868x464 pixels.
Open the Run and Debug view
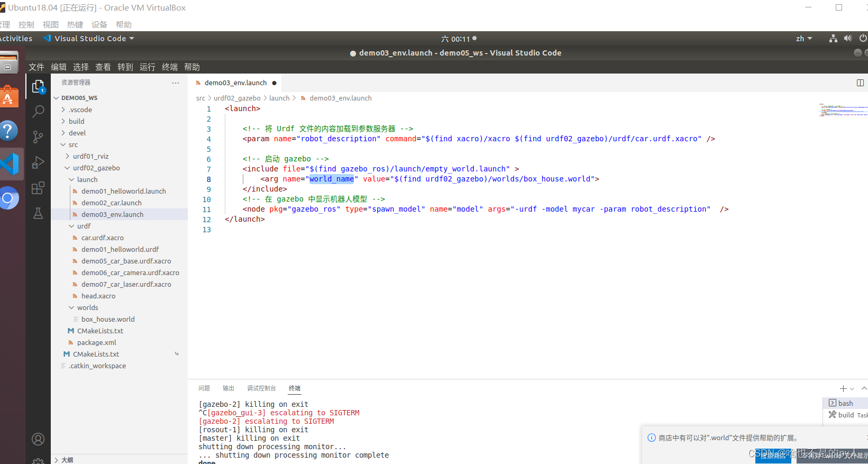point(38,162)
